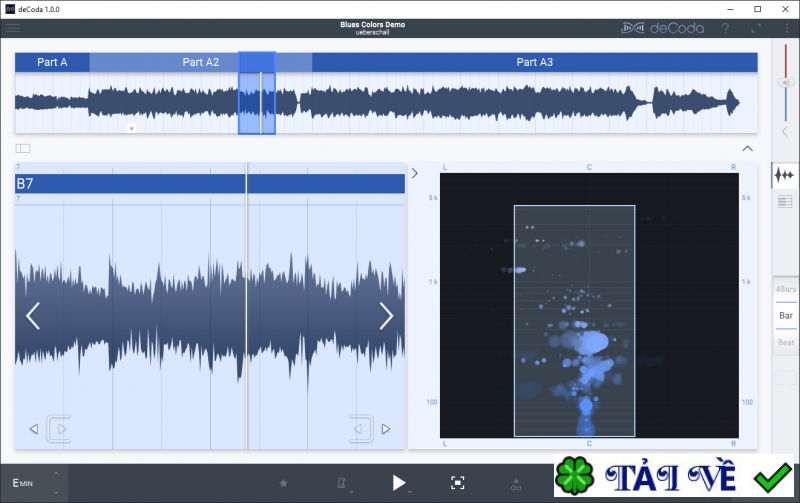Collapse the overview with the up chevron
Image resolution: width=800 pixels, height=503 pixels.
[748, 148]
